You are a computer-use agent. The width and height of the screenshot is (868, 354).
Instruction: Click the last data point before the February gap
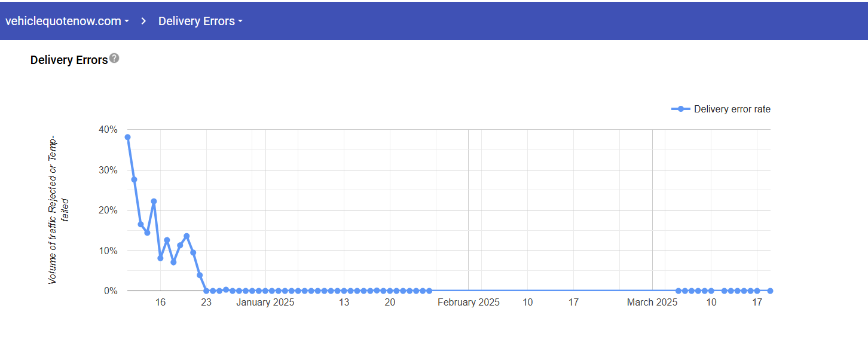point(429,291)
